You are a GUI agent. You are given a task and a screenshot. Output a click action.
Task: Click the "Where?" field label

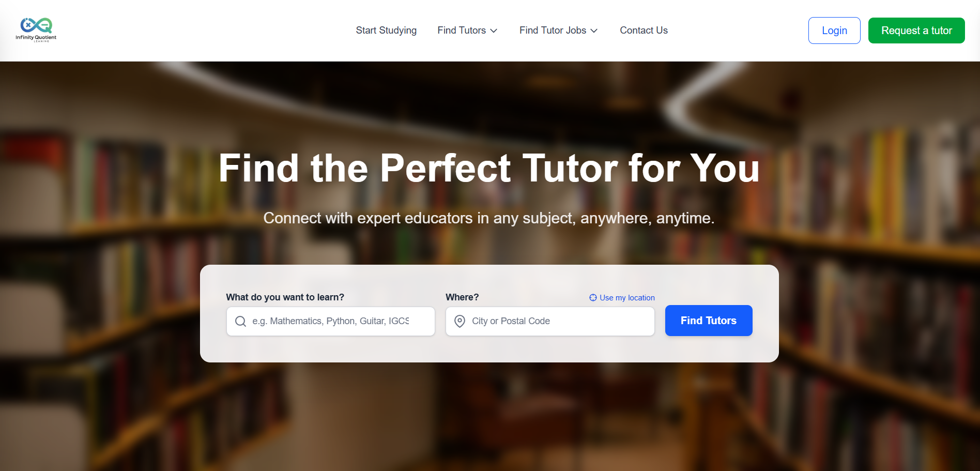[x=462, y=297]
